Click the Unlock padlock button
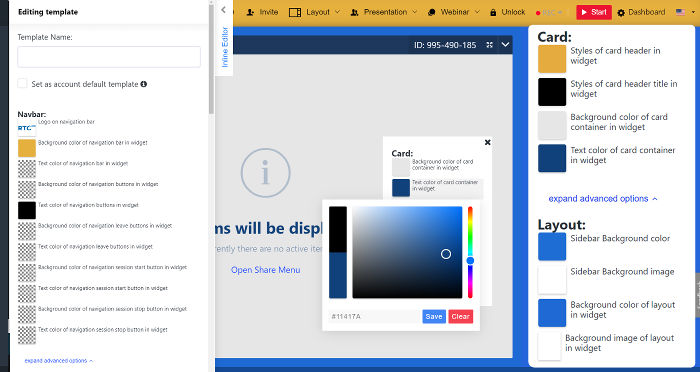 click(x=507, y=12)
